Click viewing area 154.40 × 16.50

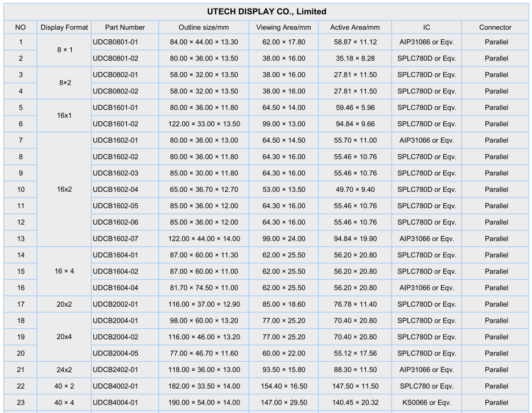284,386
